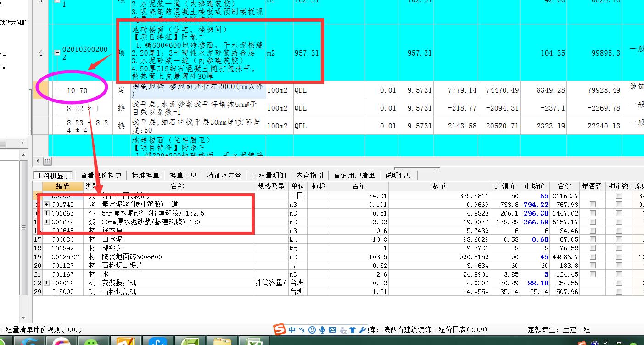Screen dimensions: 644x345
Task: Click code C01127 cell
Action: coord(63,265)
